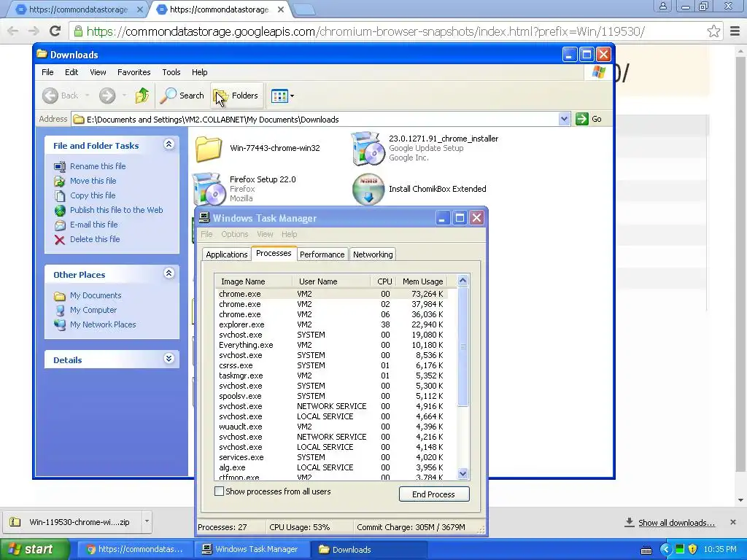
Task: Click process list scroll down arrow
Action: click(462, 474)
